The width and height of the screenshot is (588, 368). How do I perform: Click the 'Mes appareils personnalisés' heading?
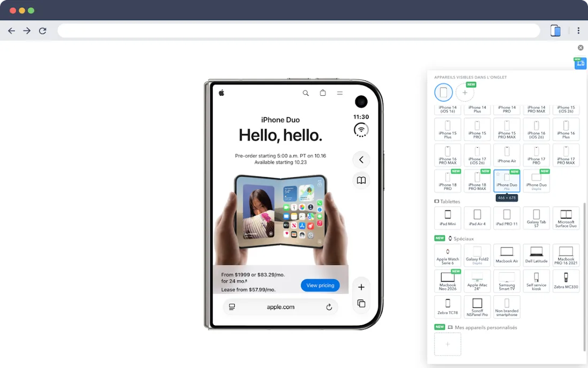(486, 327)
